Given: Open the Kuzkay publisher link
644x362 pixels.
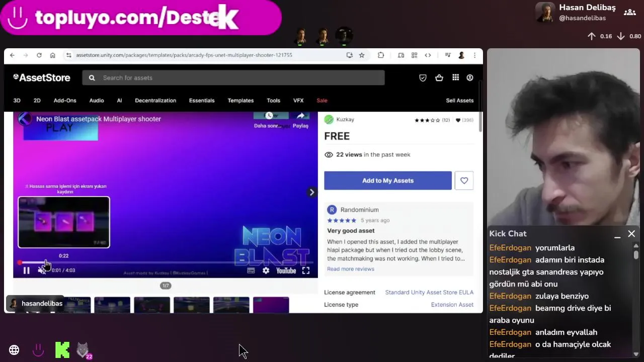Looking at the screenshot, I should point(345,120).
